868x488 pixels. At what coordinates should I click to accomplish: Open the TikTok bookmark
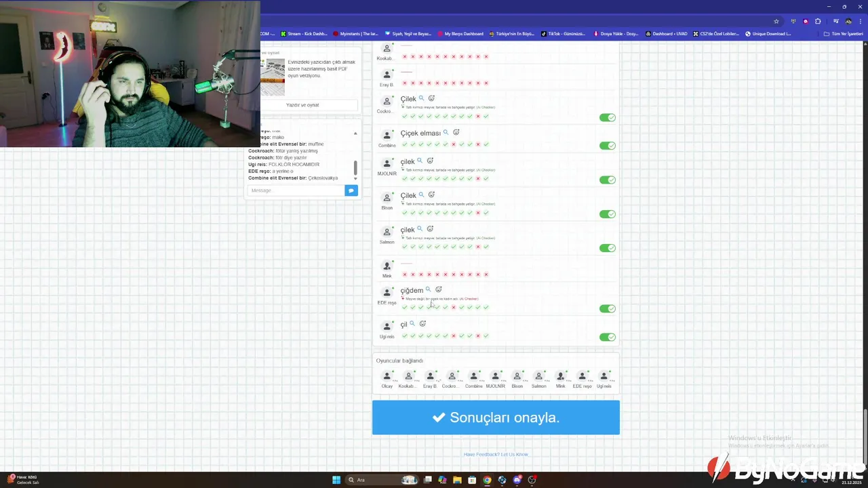564,33
